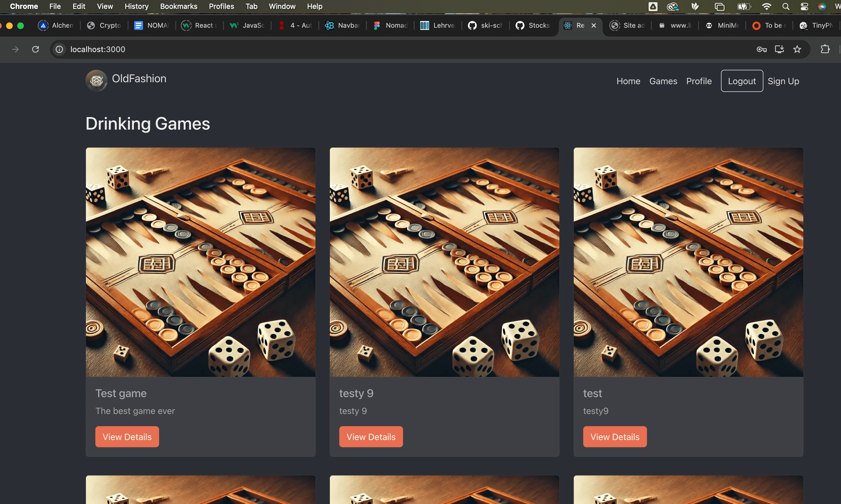The image size is (841, 504).
Task: Switch to the MiniMe tab
Action: point(723,25)
